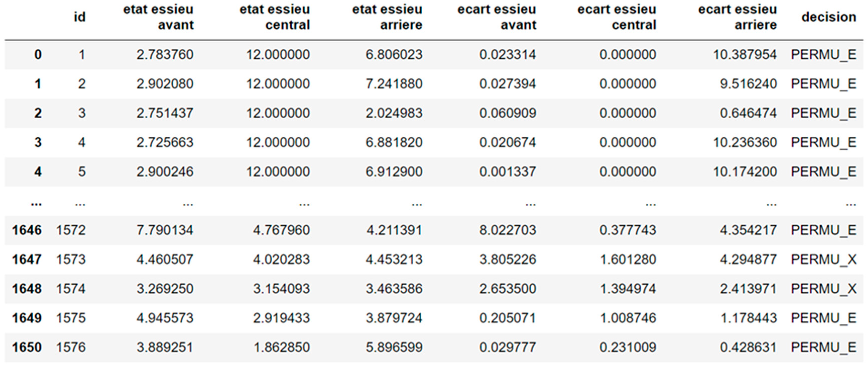Click the 'etat essieu arriere' column header

[x=387, y=17]
